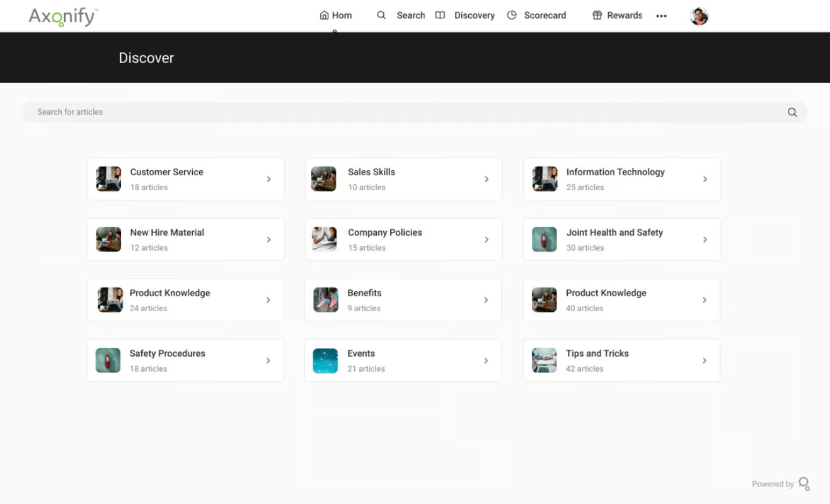
Task: Open the three-dots more options menu
Action: point(661,16)
